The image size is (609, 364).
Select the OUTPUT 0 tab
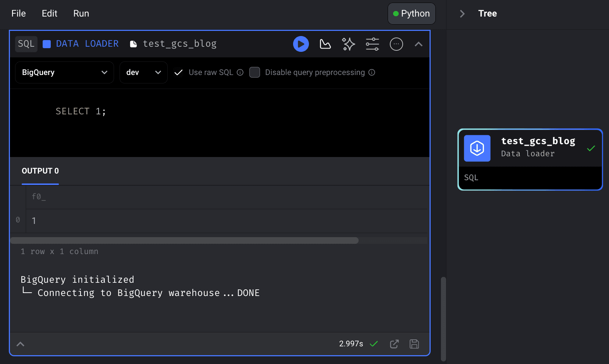(40, 171)
